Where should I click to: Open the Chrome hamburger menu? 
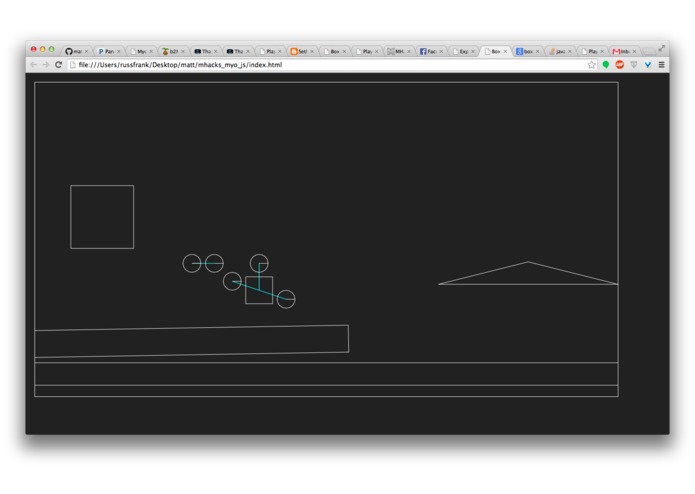click(661, 65)
